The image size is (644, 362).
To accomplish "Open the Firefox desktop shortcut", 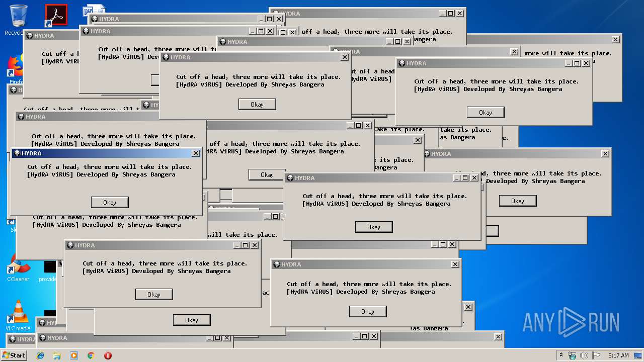I will [x=15, y=69].
